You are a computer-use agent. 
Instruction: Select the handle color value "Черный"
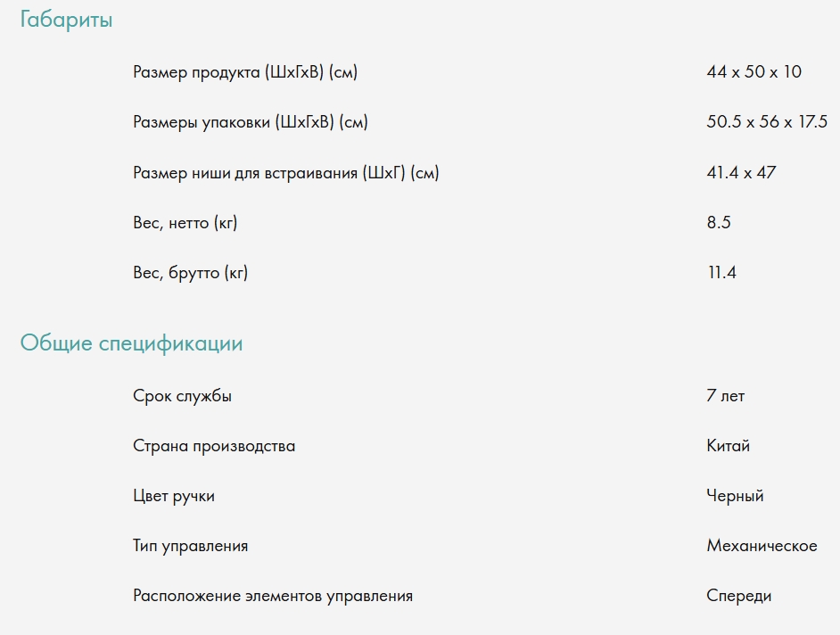735,495
